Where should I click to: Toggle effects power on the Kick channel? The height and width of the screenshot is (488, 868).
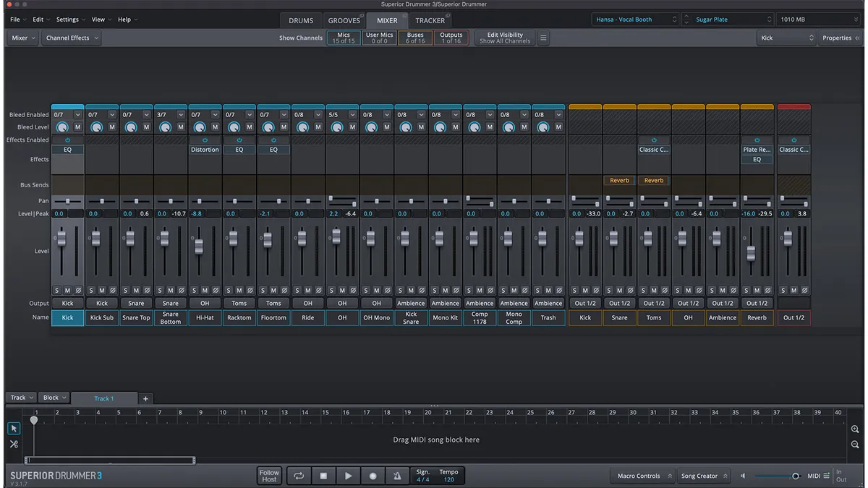tap(67, 140)
